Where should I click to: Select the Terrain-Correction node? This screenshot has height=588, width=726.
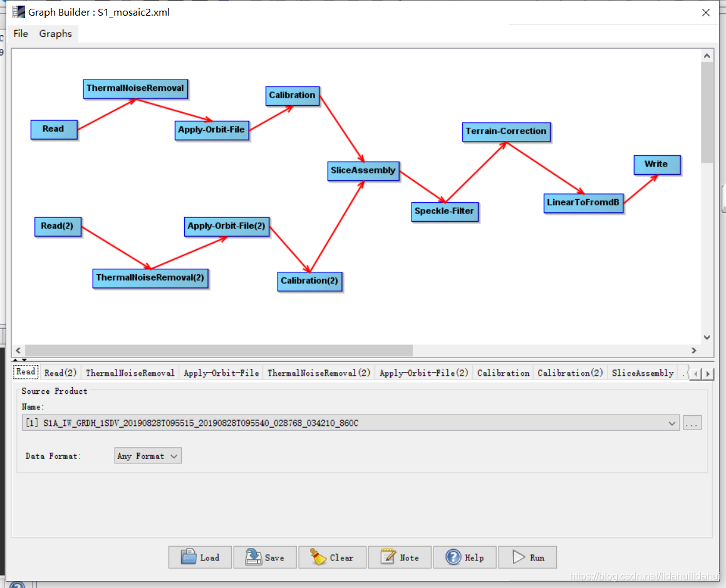506,132
